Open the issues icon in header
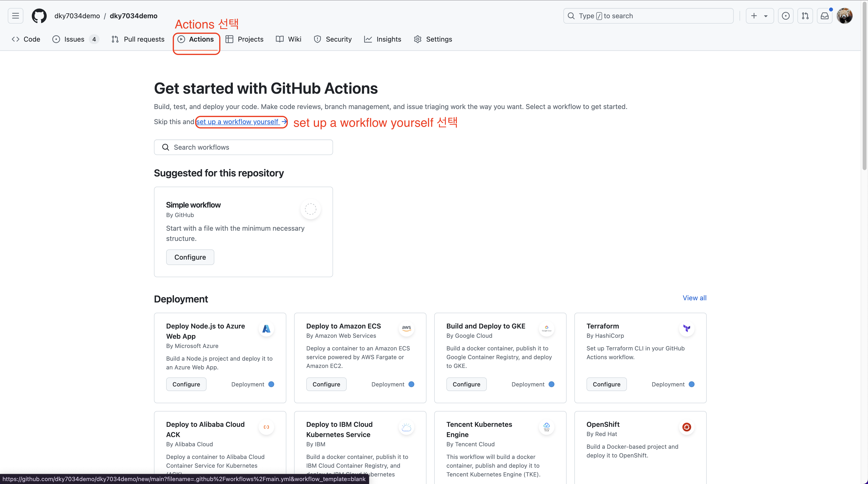This screenshot has height=484, width=868. coord(786,16)
